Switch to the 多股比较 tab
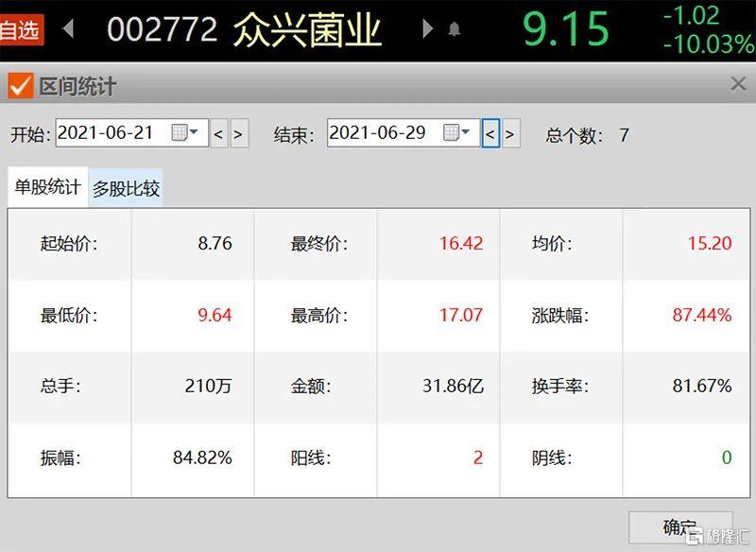 point(126,188)
